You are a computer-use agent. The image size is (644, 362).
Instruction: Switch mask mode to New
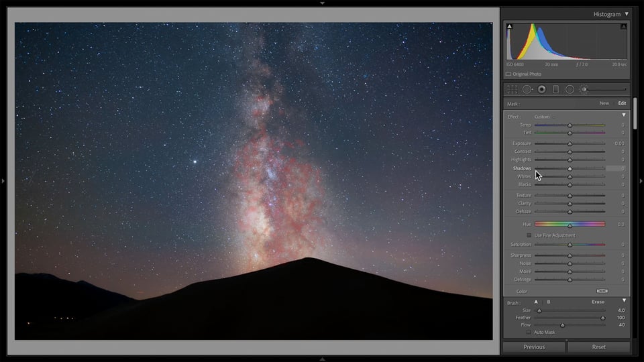(x=604, y=103)
